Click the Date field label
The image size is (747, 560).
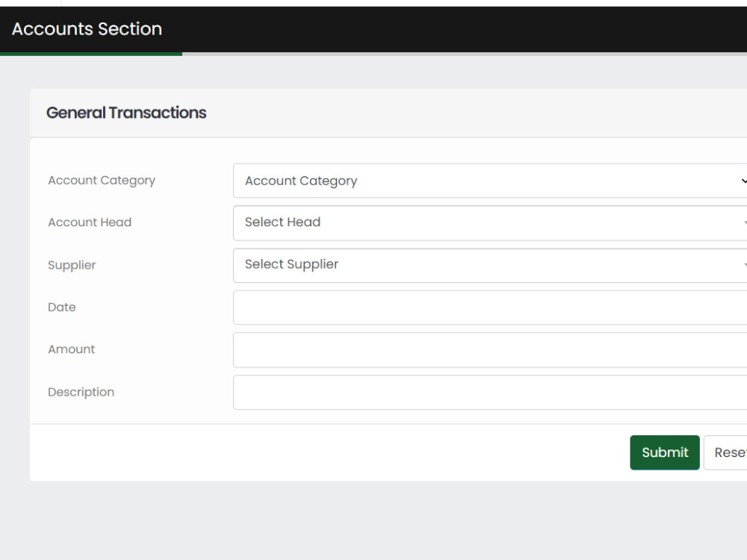61,307
